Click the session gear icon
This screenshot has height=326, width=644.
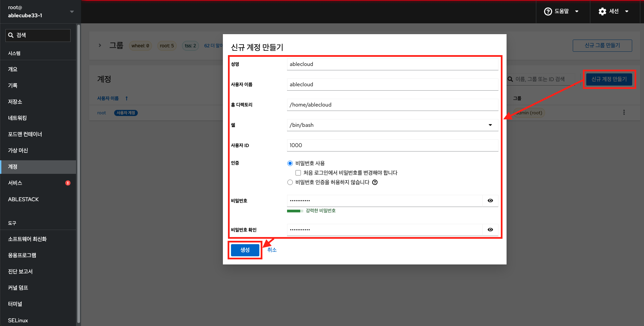click(602, 11)
